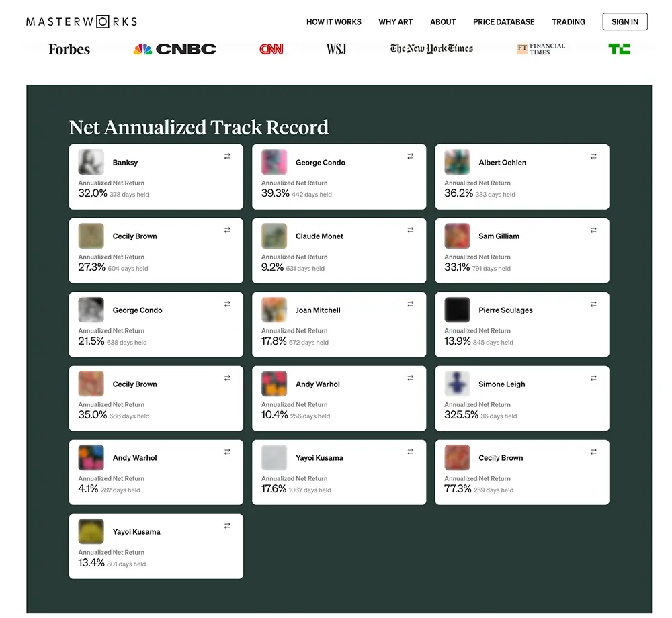
Task: Select the Albert Oehlen artist name
Action: 502,163
